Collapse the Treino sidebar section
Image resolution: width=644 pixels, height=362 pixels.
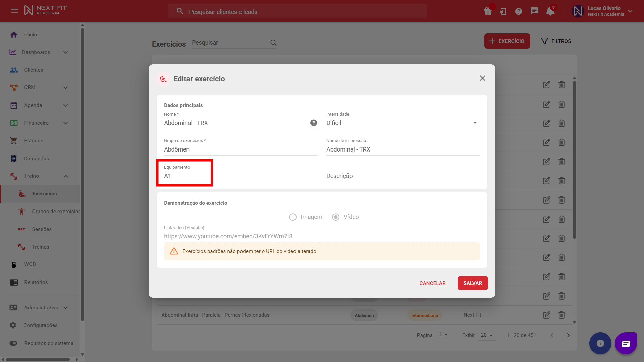coord(66,176)
